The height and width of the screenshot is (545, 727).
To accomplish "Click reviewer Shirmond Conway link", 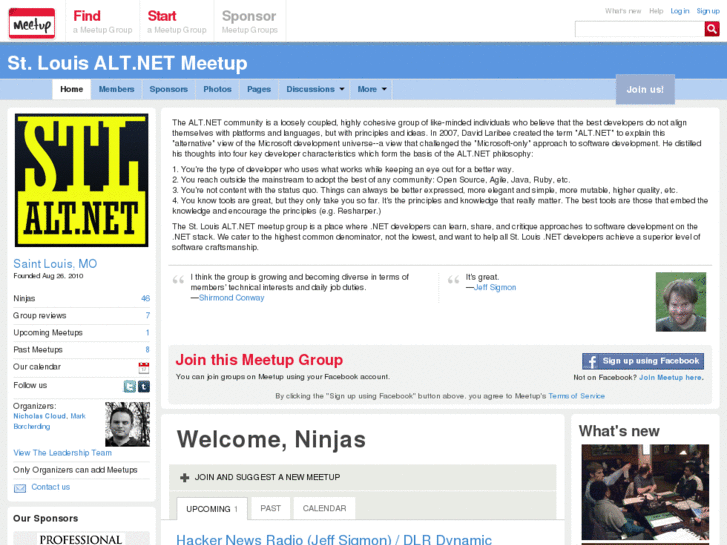I will [x=231, y=298].
